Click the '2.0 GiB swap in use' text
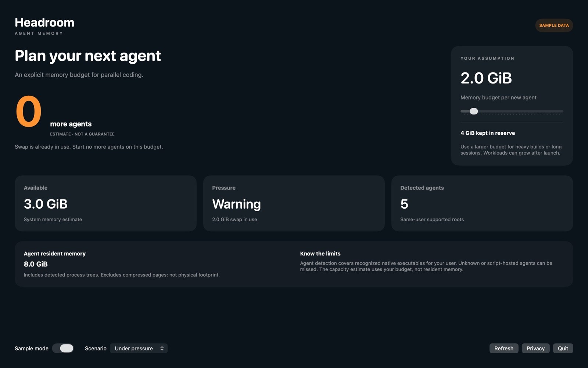The height and width of the screenshot is (368, 588). point(234,219)
